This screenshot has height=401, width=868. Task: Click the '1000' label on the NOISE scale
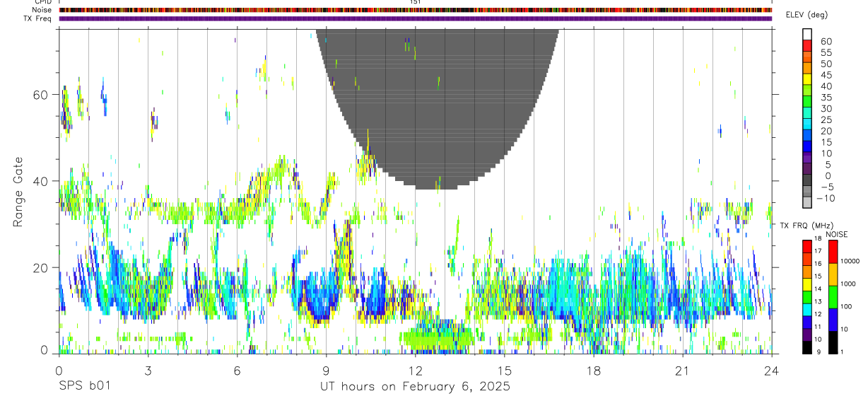(x=848, y=284)
